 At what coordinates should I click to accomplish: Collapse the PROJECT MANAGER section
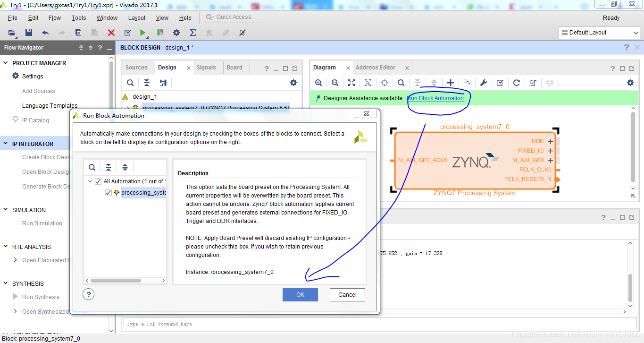pyautogui.click(x=6, y=63)
